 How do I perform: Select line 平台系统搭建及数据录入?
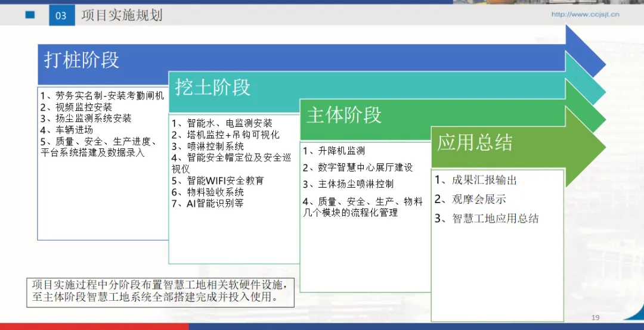pyautogui.click(x=92, y=152)
